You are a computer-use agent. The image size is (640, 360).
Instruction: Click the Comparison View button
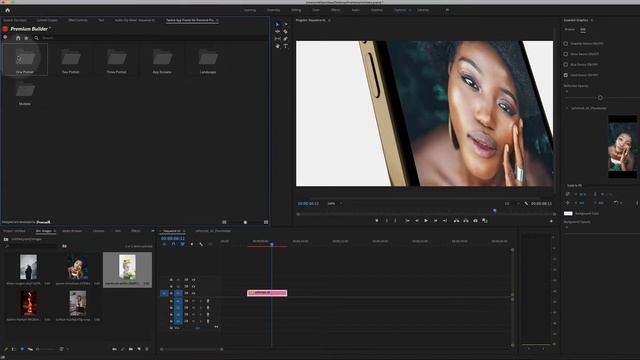[485, 221]
